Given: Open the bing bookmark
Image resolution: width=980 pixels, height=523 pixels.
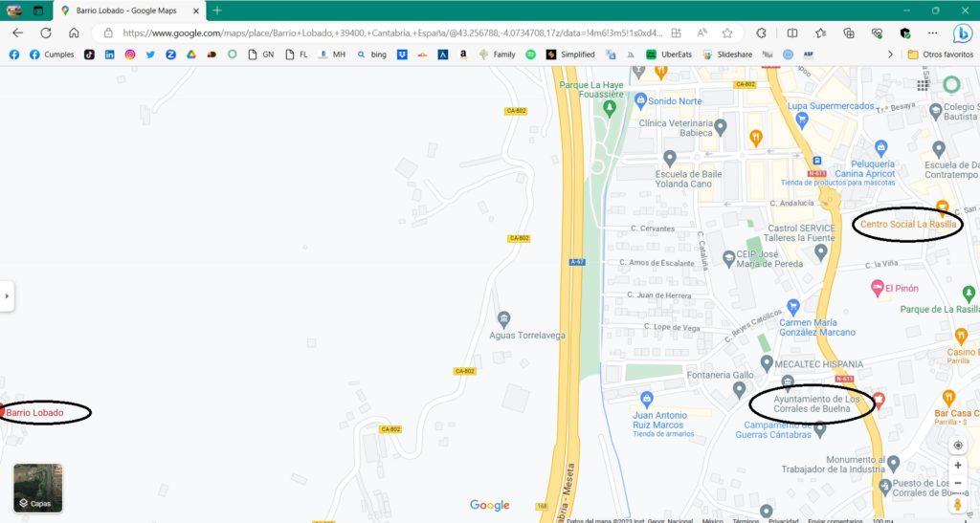Looking at the screenshot, I should (x=372, y=54).
